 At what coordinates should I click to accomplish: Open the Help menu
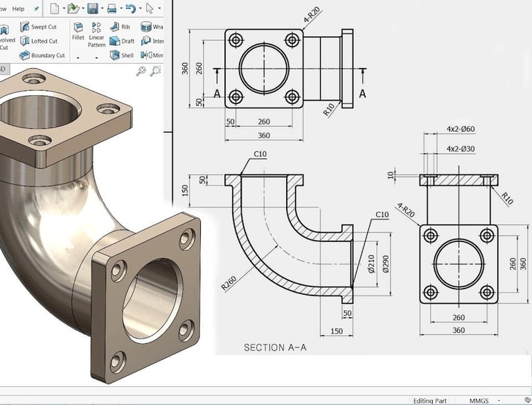(x=18, y=9)
